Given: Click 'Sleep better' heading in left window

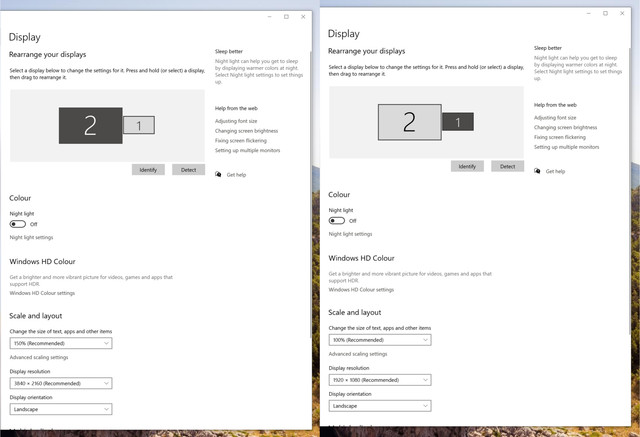Looking at the screenshot, I should point(229,51).
